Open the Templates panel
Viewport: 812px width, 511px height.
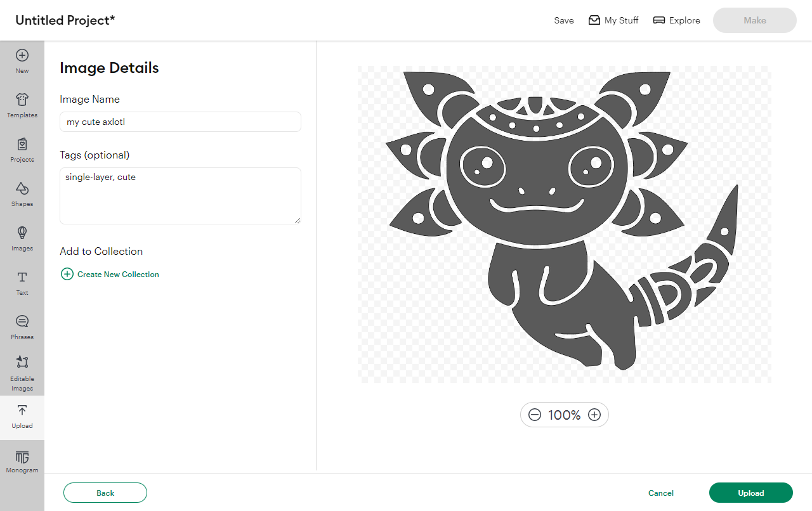pyautogui.click(x=22, y=105)
